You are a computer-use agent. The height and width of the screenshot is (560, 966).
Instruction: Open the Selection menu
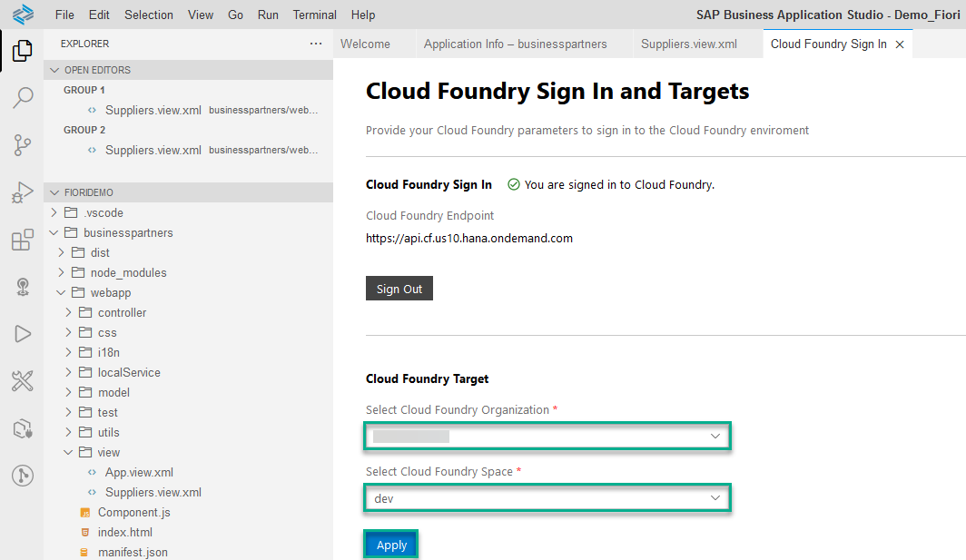[149, 15]
